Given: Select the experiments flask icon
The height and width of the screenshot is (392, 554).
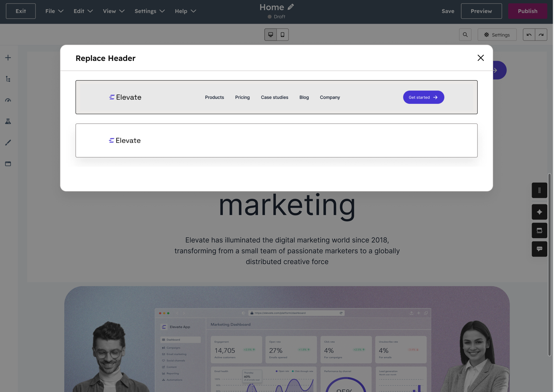Looking at the screenshot, I should [8, 121].
